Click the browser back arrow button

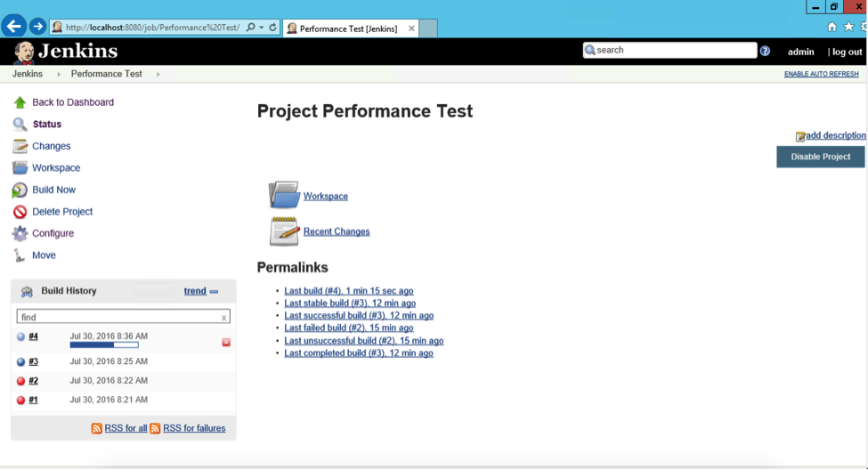click(14, 26)
